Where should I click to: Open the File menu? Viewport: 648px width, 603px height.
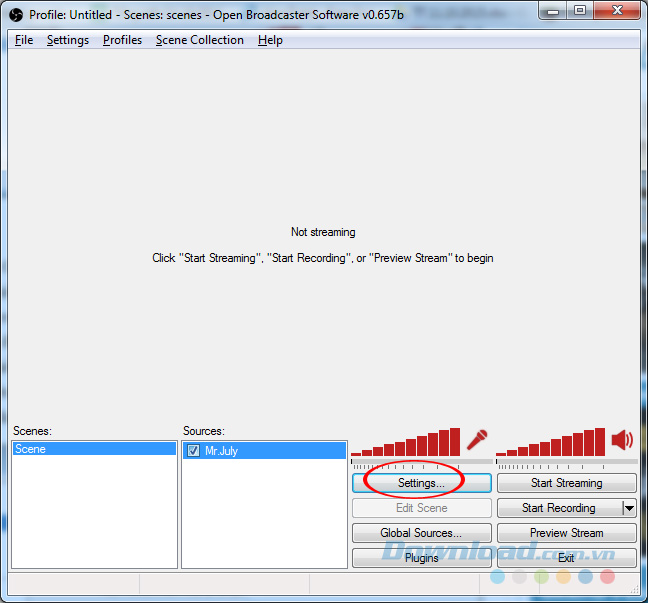click(x=24, y=40)
